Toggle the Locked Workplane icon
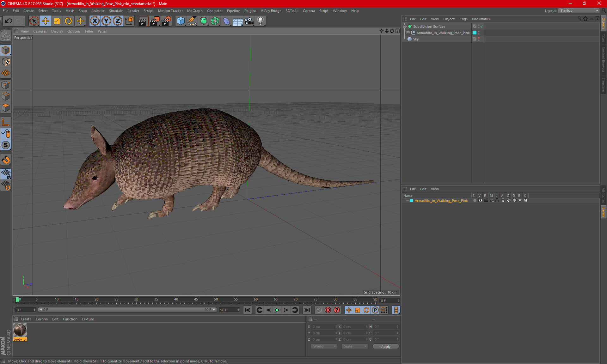This screenshot has width=607, height=364. (x=6, y=174)
